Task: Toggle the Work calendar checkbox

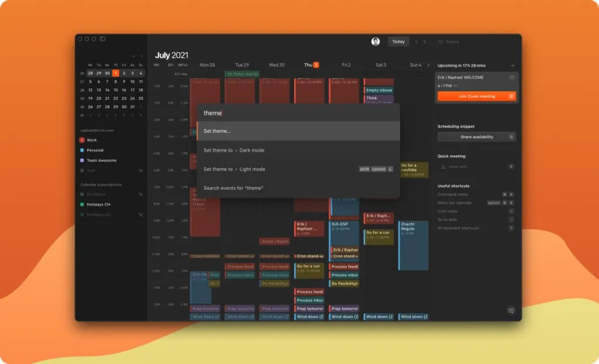Action: click(82, 140)
